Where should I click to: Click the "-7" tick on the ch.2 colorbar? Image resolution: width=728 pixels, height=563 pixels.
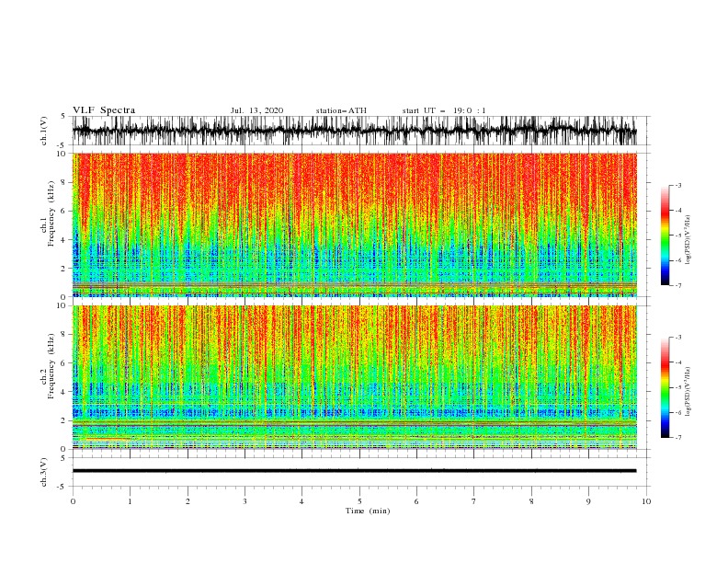tap(677, 437)
